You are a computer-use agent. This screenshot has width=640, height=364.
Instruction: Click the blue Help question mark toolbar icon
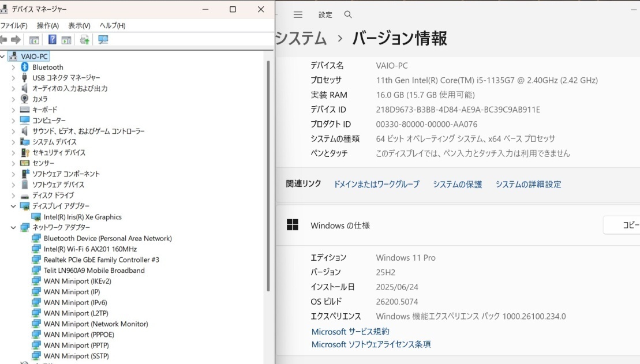coord(53,40)
